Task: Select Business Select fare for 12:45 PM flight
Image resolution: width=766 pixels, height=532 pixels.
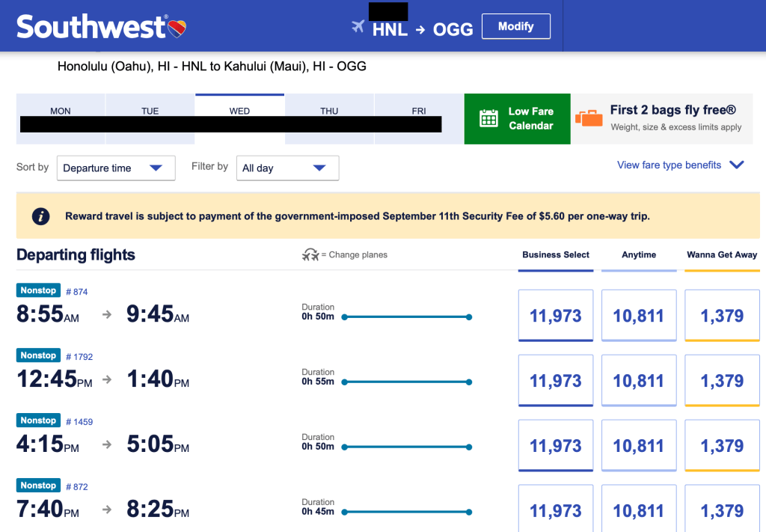Action: coord(555,381)
